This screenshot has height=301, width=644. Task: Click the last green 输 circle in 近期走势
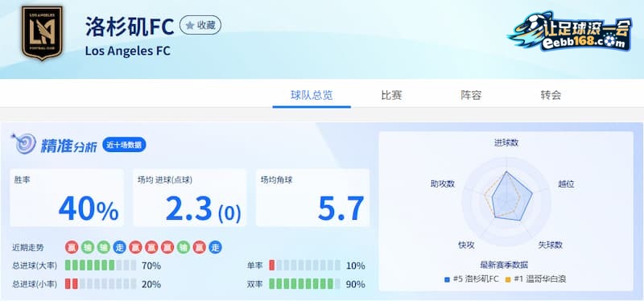[x=184, y=247]
